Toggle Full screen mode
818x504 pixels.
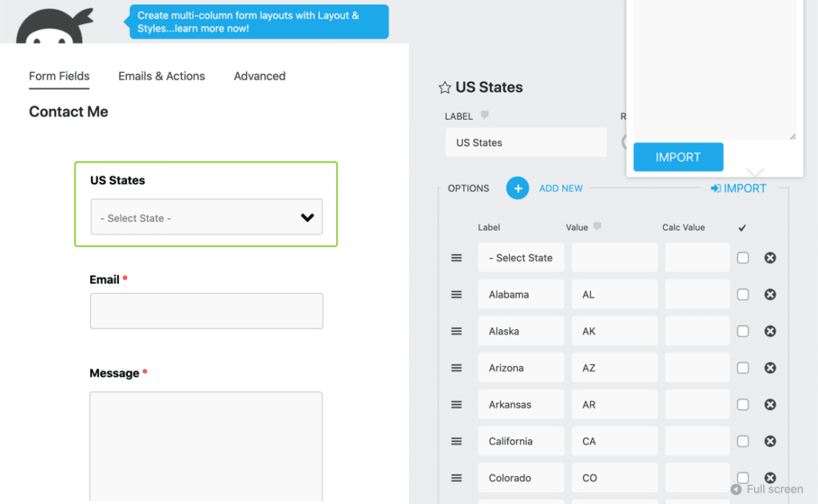click(767, 489)
